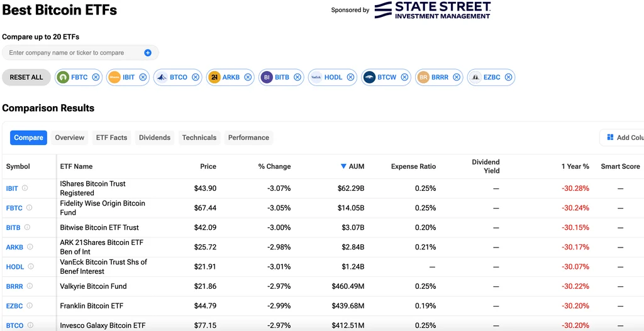The width and height of the screenshot is (644, 331).
Task: Click FBTC price $67.44
Action: [206, 208]
